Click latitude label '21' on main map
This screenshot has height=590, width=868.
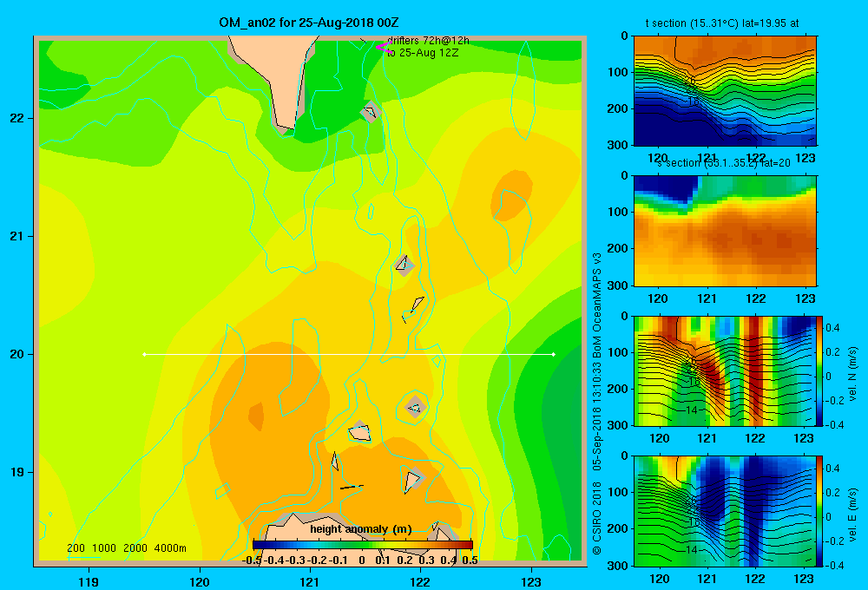pos(16,236)
